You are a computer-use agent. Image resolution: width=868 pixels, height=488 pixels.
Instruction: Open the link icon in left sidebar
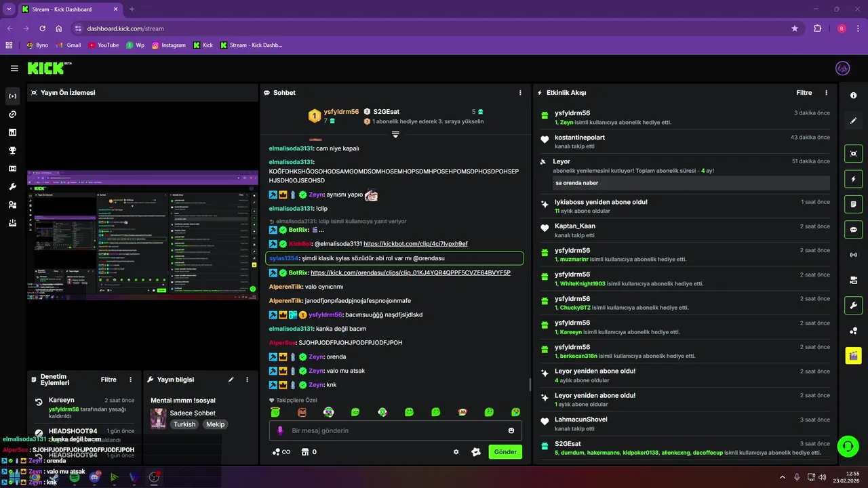tap(12, 115)
